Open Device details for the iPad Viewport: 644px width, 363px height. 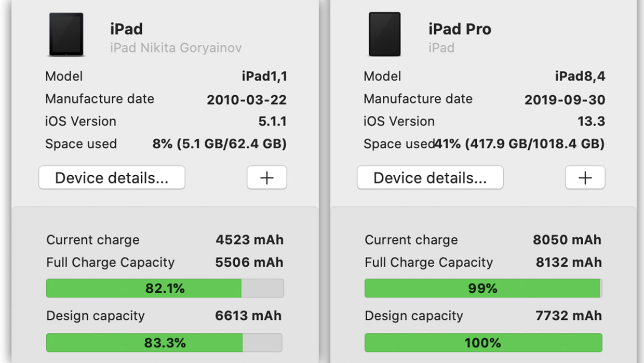112,178
